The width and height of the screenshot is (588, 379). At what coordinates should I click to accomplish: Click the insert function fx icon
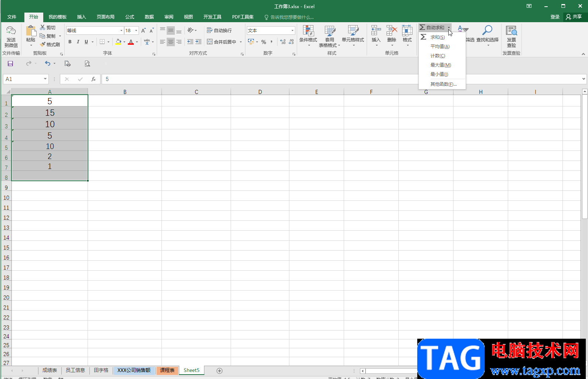pos(94,79)
